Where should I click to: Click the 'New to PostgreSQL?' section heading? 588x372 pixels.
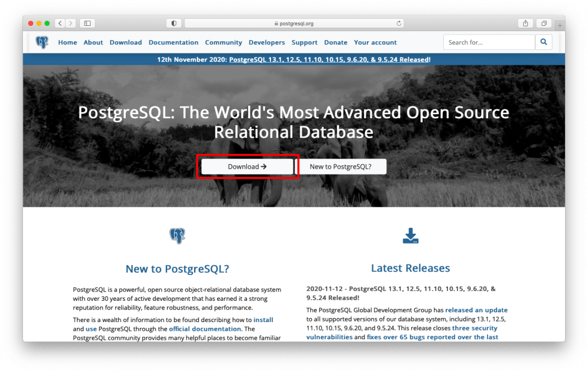[x=177, y=269]
